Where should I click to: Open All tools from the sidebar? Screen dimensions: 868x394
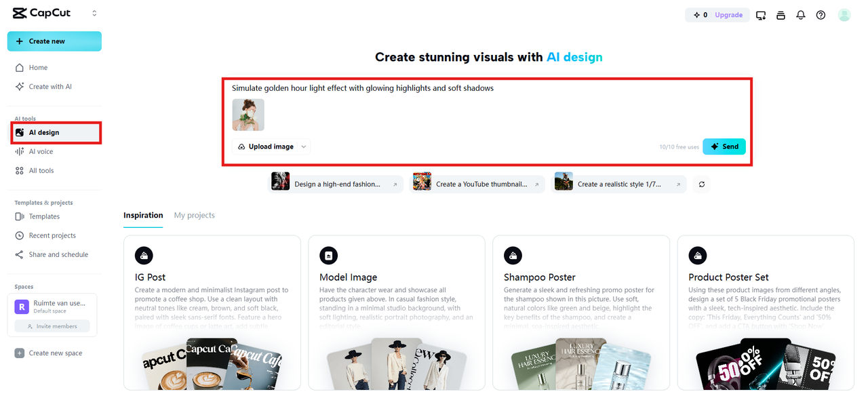41,170
